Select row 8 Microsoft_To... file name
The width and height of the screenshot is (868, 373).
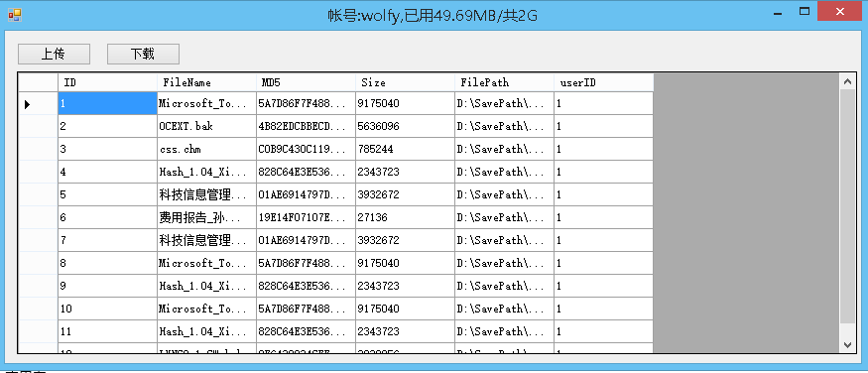tap(206, 264)
